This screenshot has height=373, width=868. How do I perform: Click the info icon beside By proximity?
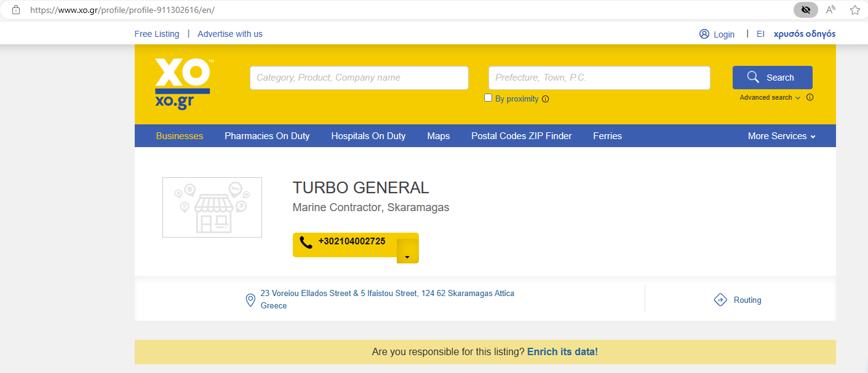(x=546, y=99)
